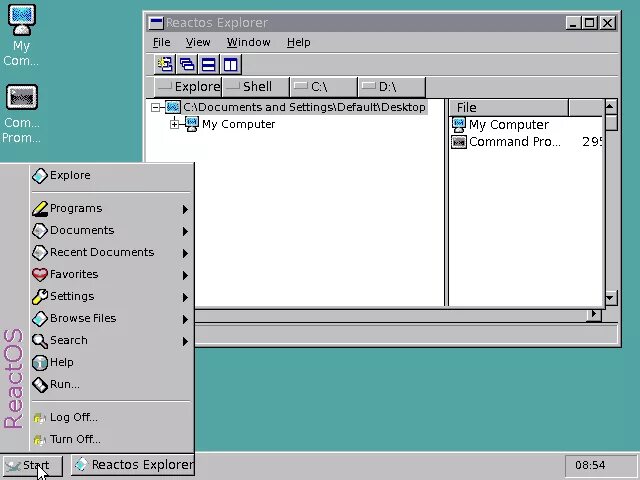
Task: Expand the My Computer tree node
Action: [174, 124]
